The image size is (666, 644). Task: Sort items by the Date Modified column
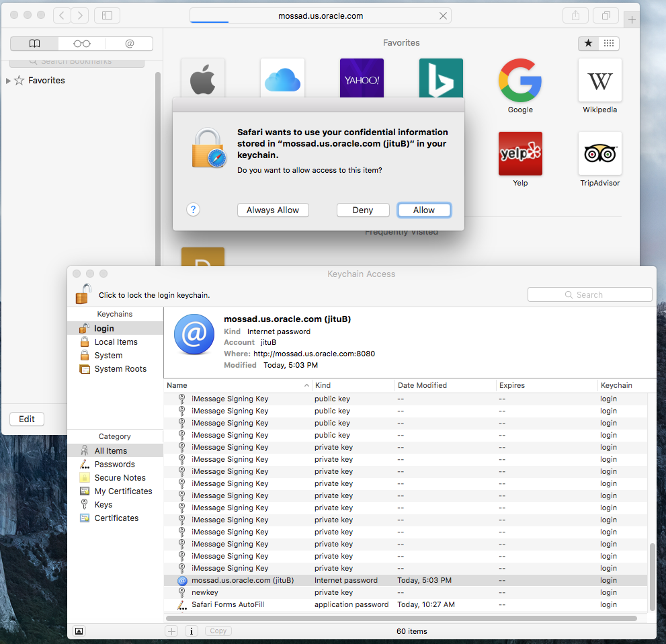pyautogui.click(x=444, y=385)
